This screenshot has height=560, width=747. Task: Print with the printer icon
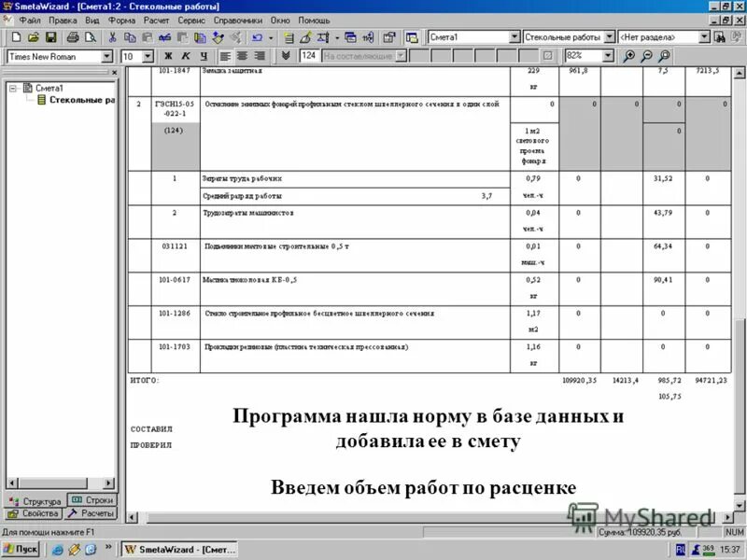click(73, 37)
